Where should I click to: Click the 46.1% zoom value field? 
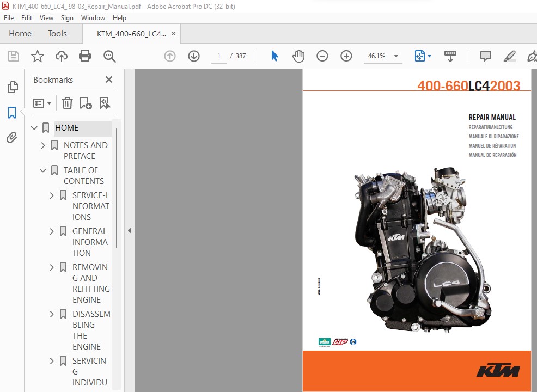tap(377, 56)
